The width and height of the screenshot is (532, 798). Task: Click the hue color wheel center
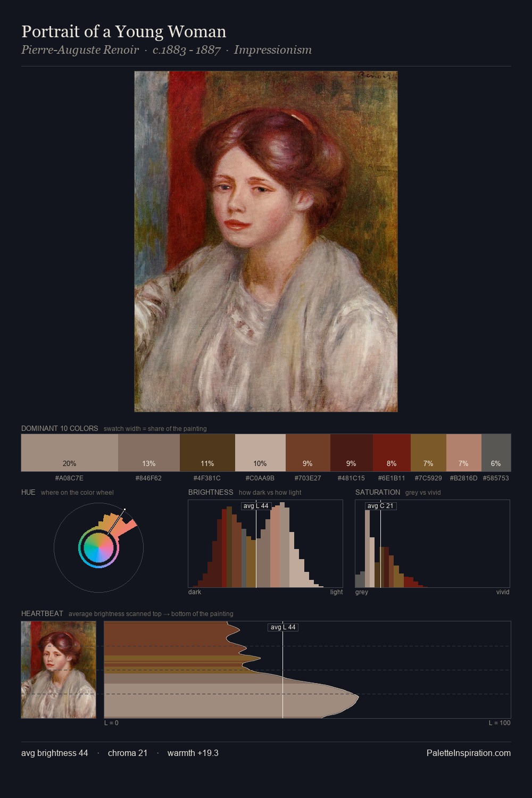(x=98, y=547)
